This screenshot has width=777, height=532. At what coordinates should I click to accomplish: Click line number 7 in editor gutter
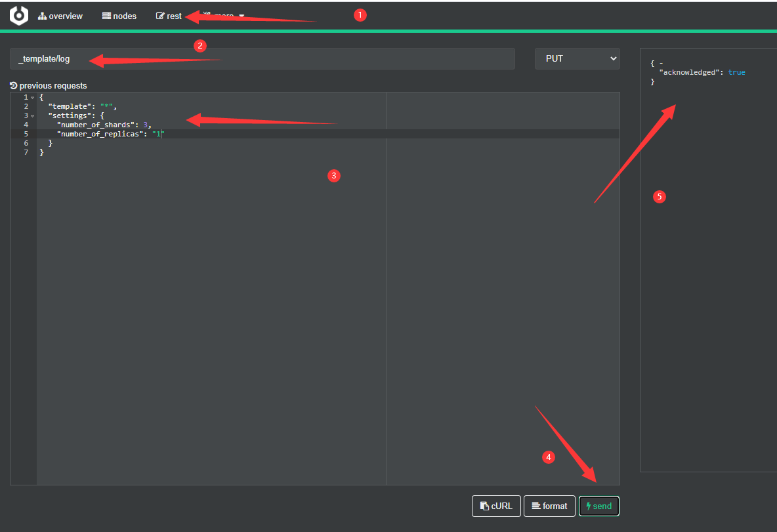tap(26, 153)
